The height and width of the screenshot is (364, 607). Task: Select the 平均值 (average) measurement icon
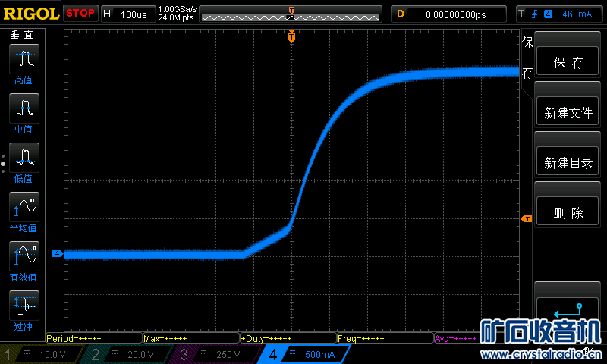pos(24,206)
